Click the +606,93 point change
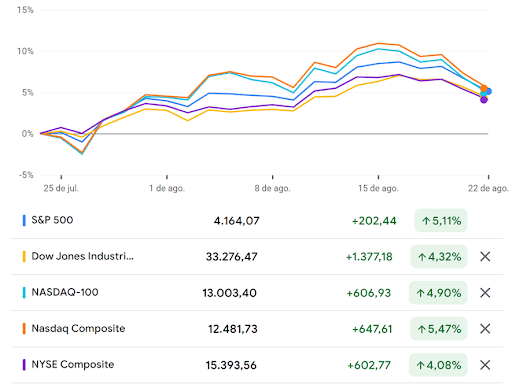512x392 pixels. [369, 293]
